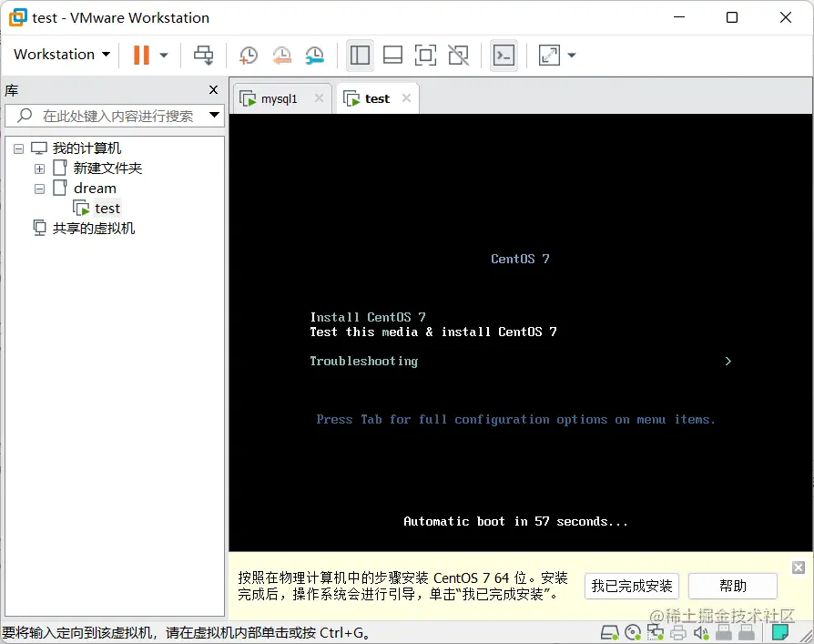
Task: Toggle the console view button
Action: (x=504, y=55)
